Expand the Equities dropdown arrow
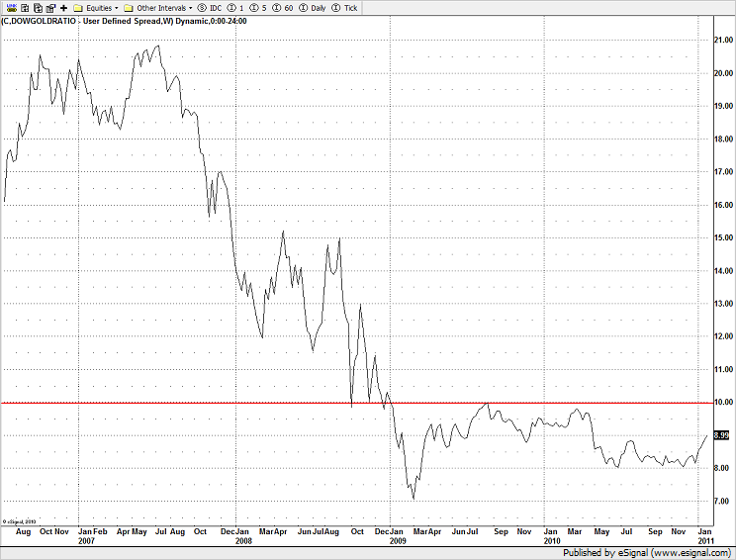This screenshot has height=560, width=736. click(x=117, y=8)
